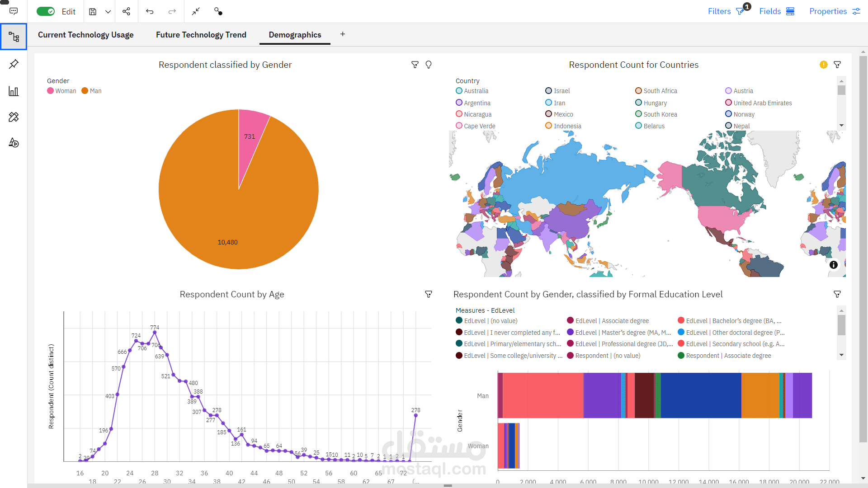The width and height of the screenshot is (868, 488).
Task: Click the EdLevel Master's degree legend item
Action: pyautogui.click(x=619, y=333)
